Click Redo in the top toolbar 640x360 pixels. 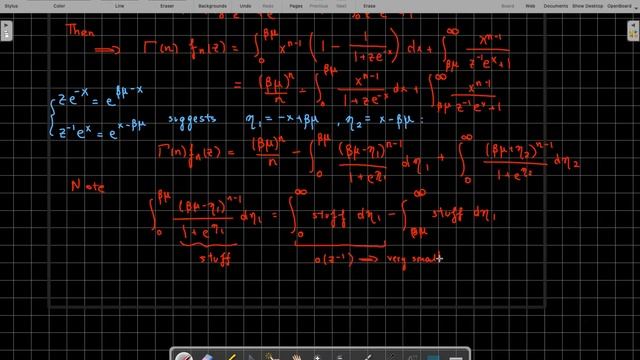(x=268, y=6)
